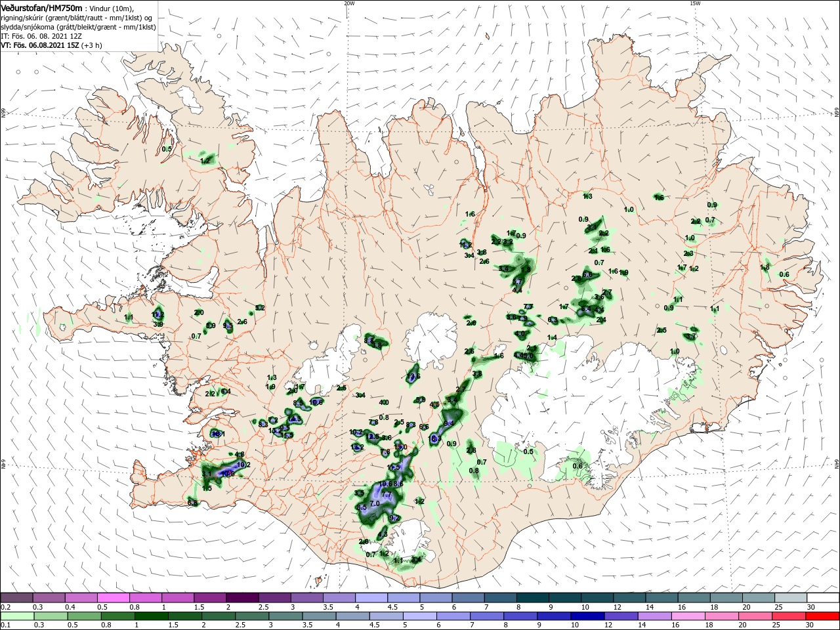Pick the dark green 1 swatch in bottom legend
The height and width of the screenshot is (630, 840).
151,616
